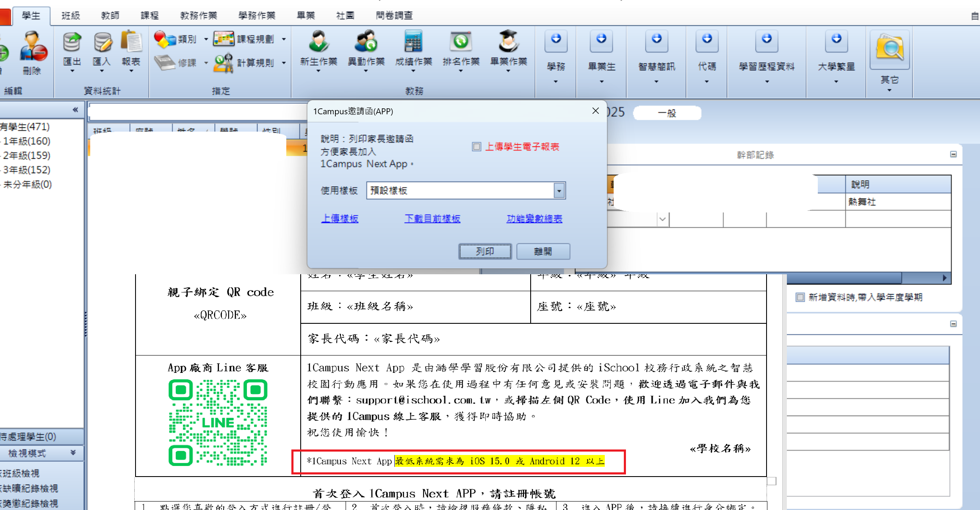Screen dimensions: 980x510
Task: Open 新生作業 new student operations
Action: pos(319,41)
